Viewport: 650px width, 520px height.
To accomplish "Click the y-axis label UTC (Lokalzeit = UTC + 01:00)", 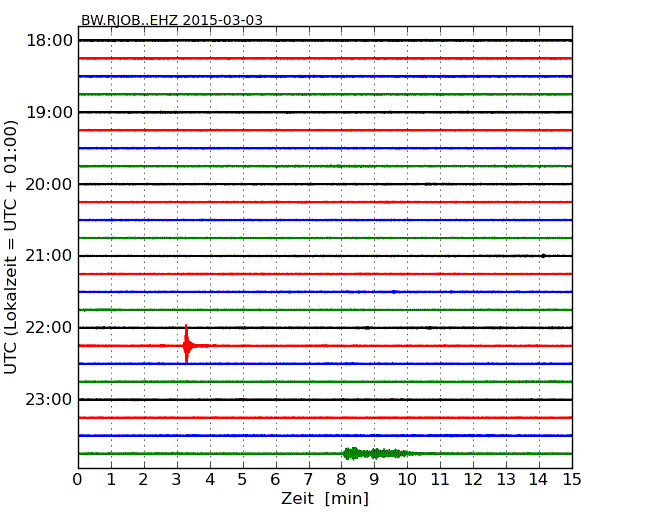I will point(11,247).
